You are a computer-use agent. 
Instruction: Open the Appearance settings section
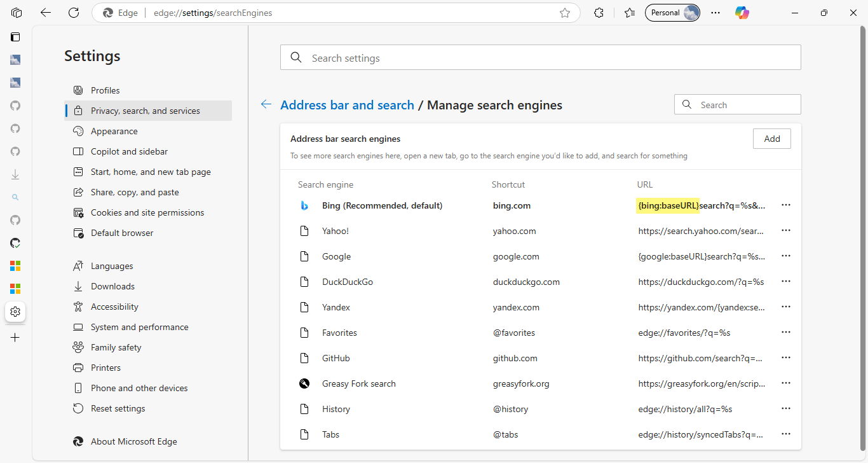point(114,131)
